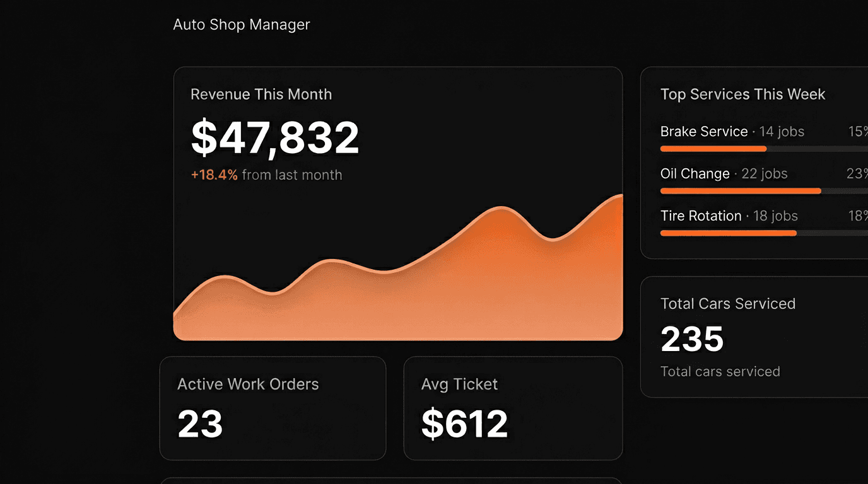Image resolution: width=868 pixels, height=484 pixels.
Task: Click the $47,832 revenue figure
Action: 274,139
